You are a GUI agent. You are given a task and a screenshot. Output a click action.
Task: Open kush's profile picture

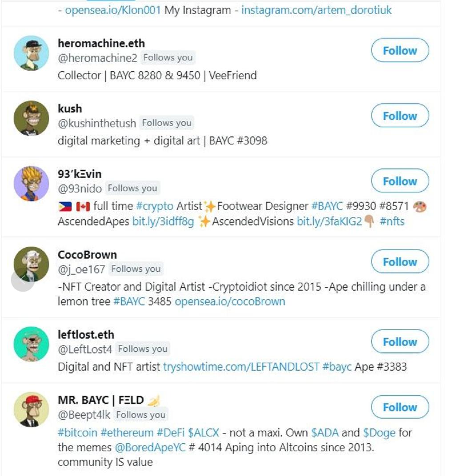click(31, 118)
